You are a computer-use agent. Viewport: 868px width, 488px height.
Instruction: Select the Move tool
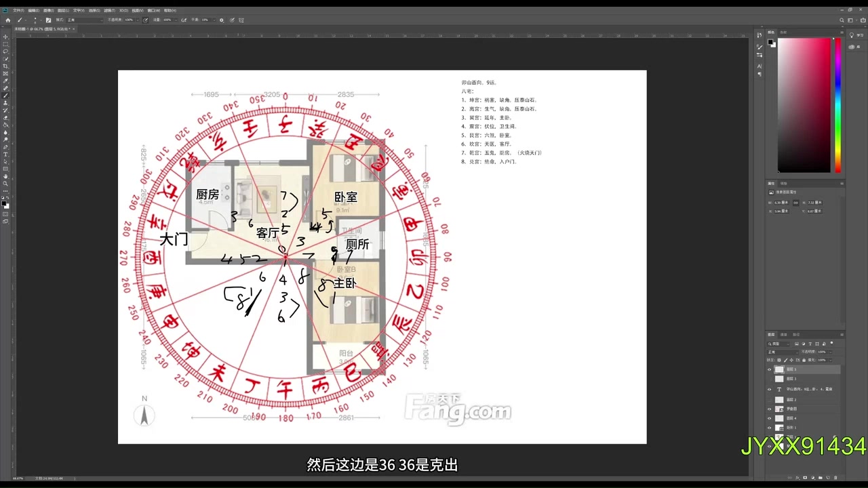tap(5, 37)
